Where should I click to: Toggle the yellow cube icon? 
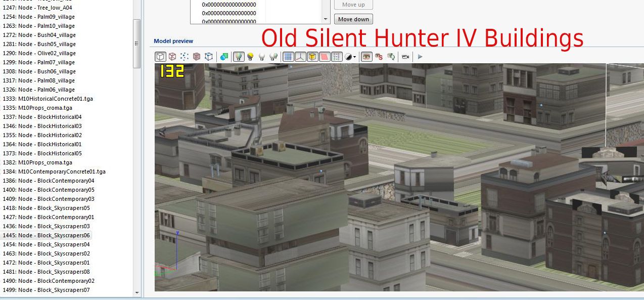click(312, 57)
